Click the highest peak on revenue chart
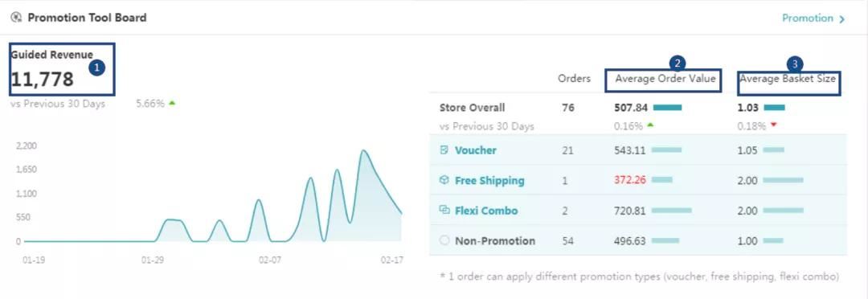868x299 pixels. point(363,150)
